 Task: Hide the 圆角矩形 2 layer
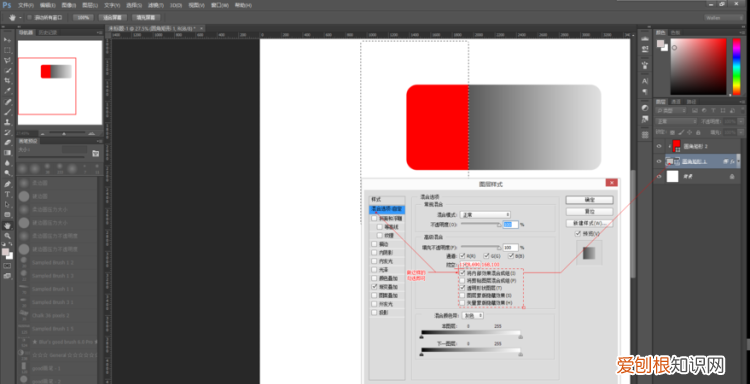(659, 145)
